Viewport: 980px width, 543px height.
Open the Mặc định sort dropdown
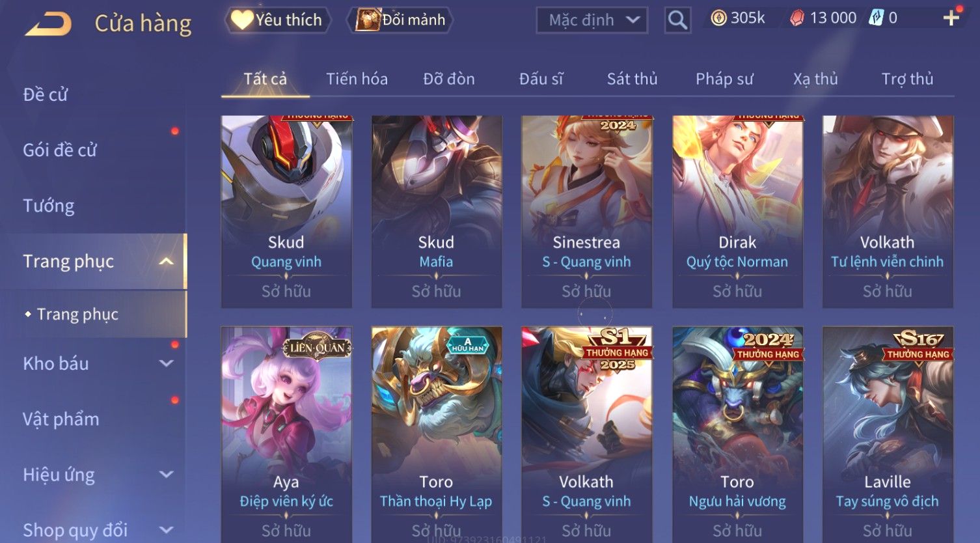tap(592, 20)
